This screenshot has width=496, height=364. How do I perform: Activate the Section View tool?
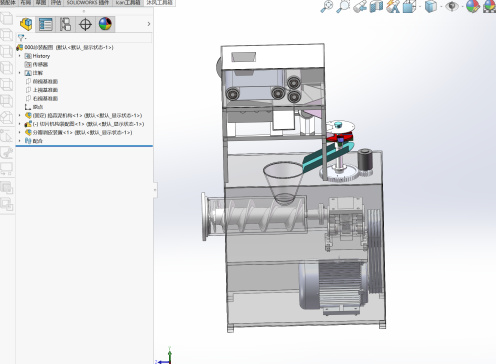pos(376,6)
